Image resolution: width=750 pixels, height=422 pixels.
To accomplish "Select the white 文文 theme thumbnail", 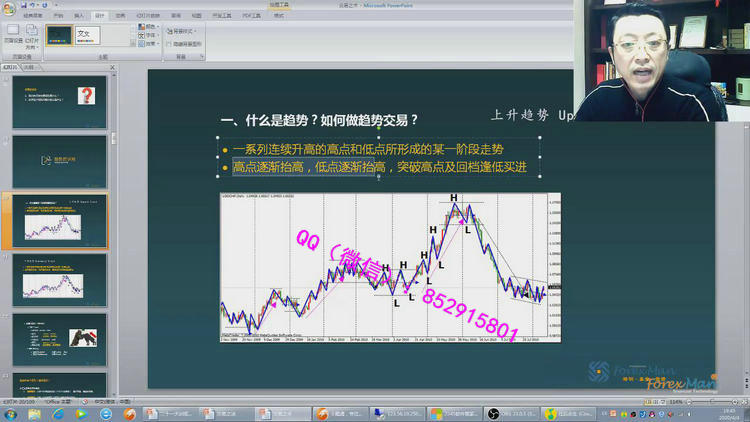I will [x=87, y=35].
